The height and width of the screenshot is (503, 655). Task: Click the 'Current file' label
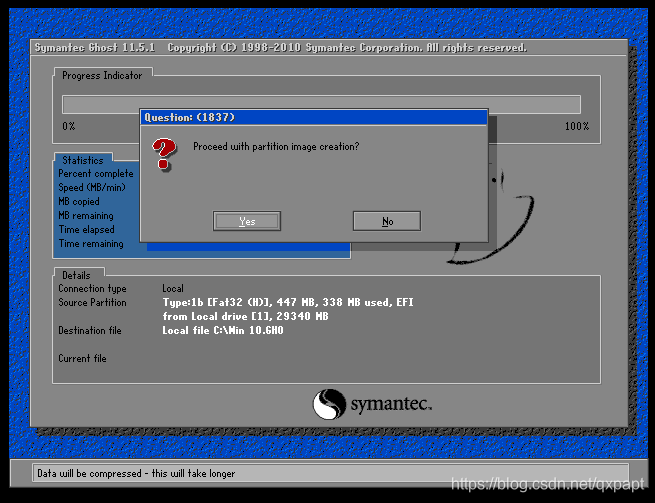click(x=82, y=358)
